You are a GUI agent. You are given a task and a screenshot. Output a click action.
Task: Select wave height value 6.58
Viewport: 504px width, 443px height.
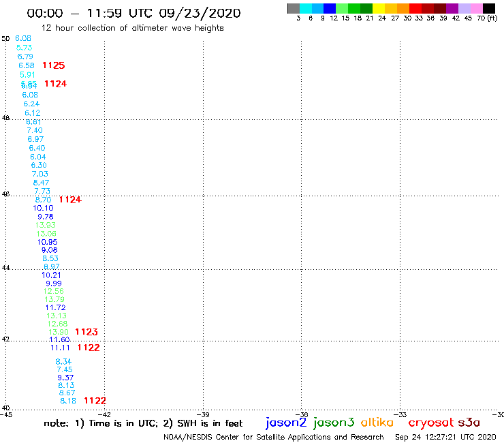[27, 65]
